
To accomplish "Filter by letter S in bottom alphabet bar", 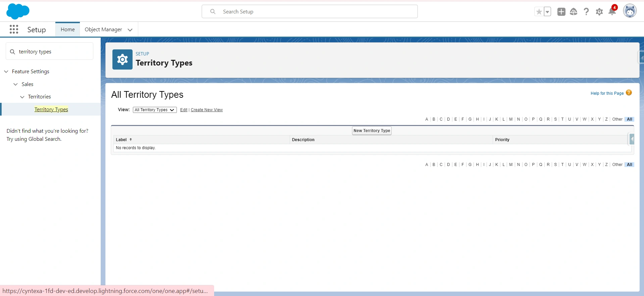I will click(555, 165).
